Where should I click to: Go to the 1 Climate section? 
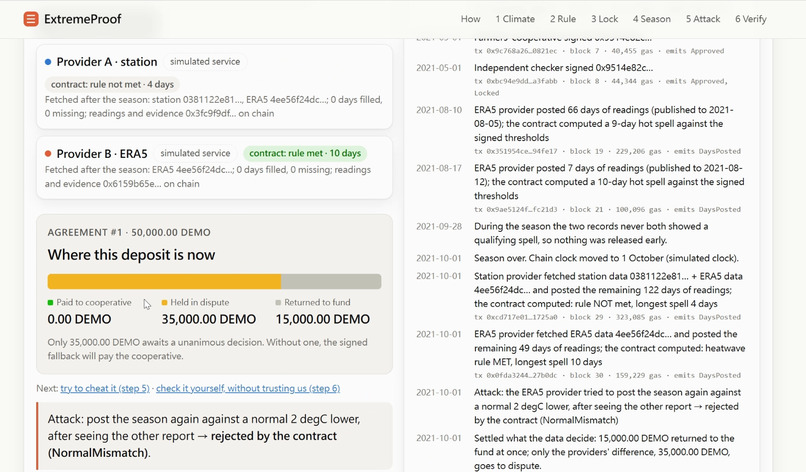[515, 19]
